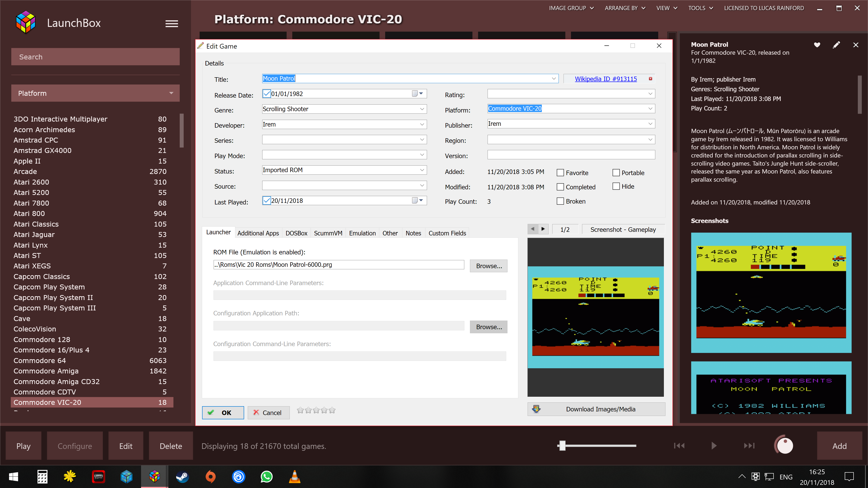Expand the Developer dropdown
Viewport: 868px width, 488px height.
tap(422, 124)
